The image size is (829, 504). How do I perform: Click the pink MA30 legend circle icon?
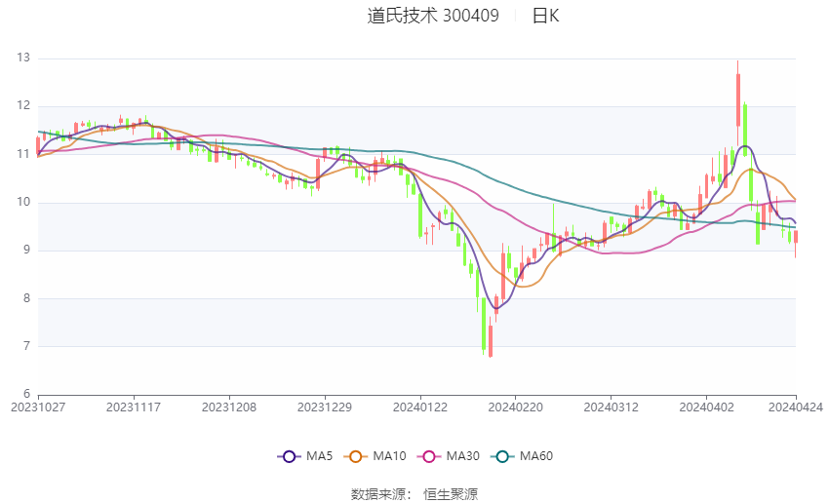(x=429, y=457)
